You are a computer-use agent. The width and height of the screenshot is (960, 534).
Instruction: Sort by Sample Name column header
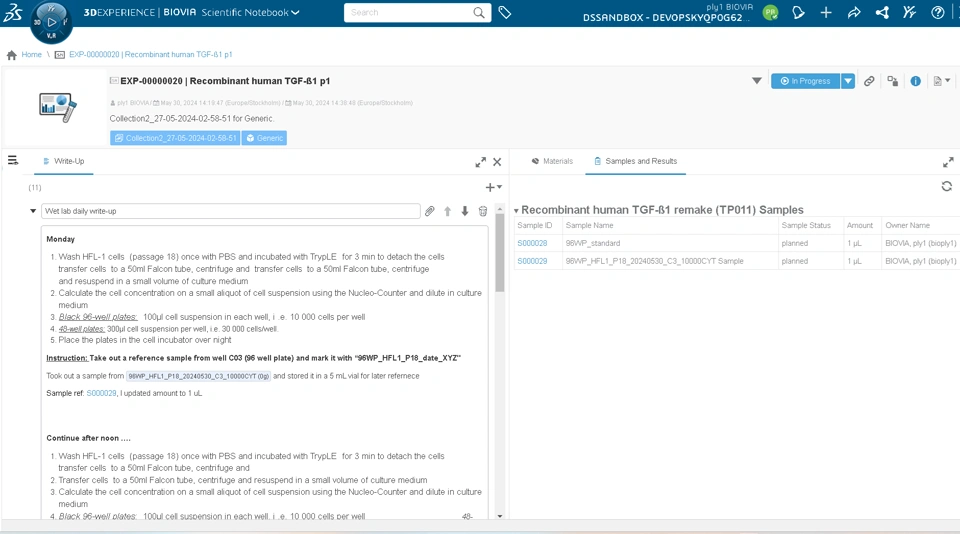pyautogui.click(x=670, y=225)
